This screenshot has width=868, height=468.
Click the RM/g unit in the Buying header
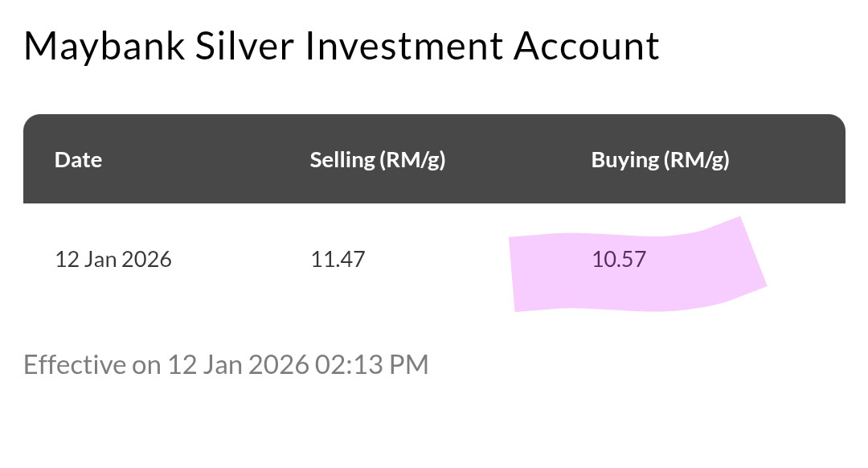click(696, 159)
